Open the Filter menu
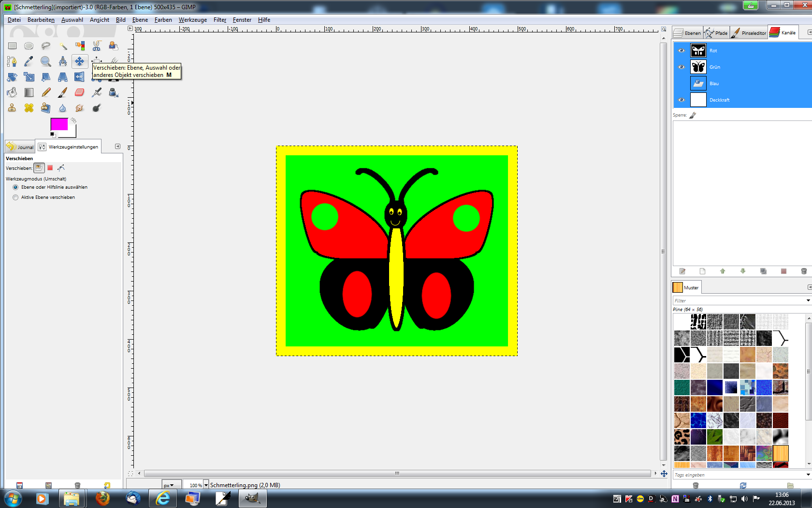The image size is (812, 508). 220,20
